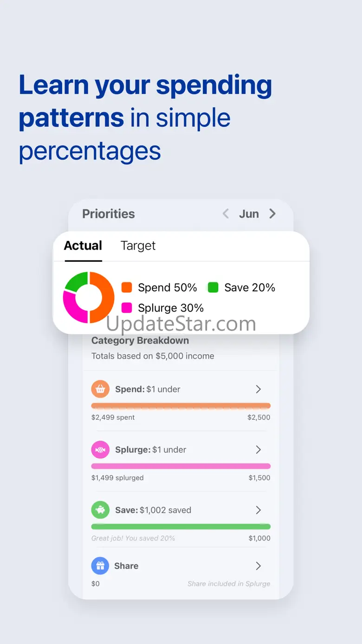The height and width of the screenshot is (644, 362).
Task: Switch to the Actual tab
Action: pos(83,246)
